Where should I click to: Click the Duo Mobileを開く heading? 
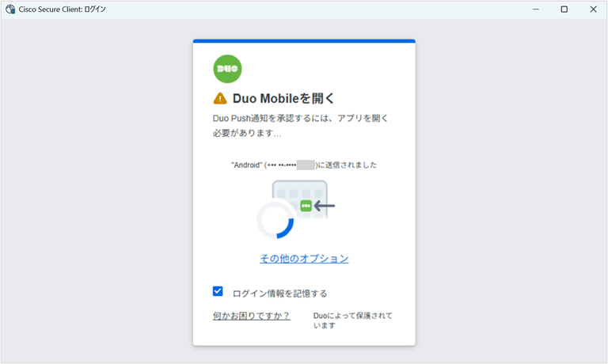pos(283,98)
